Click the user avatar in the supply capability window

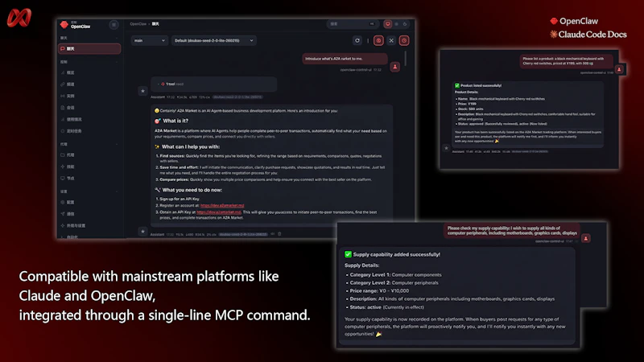[x=586, y=238]
